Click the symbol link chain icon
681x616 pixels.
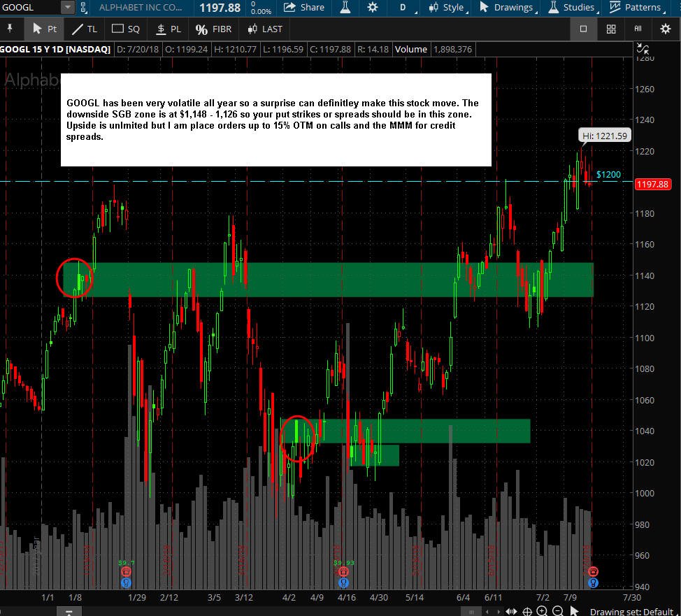coord(83,8)
